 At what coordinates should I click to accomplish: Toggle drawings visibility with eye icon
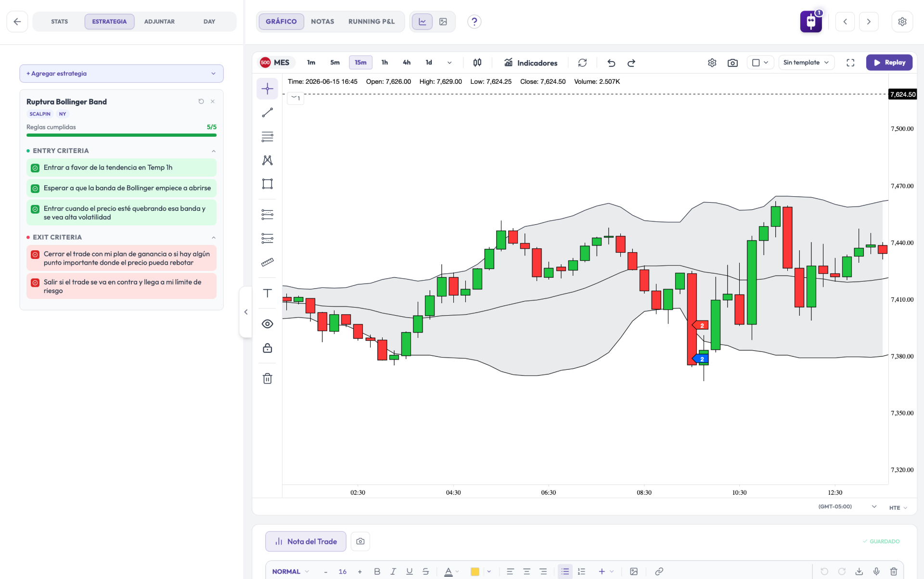click(268, 324)
